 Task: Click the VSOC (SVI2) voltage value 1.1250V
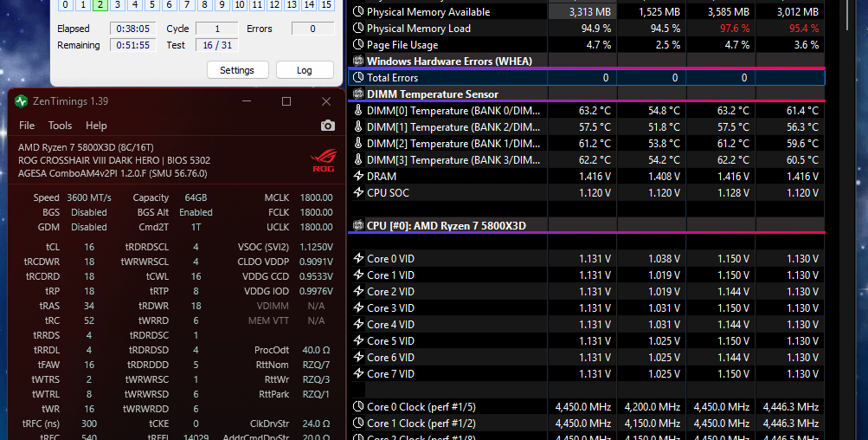click(316, 247)
